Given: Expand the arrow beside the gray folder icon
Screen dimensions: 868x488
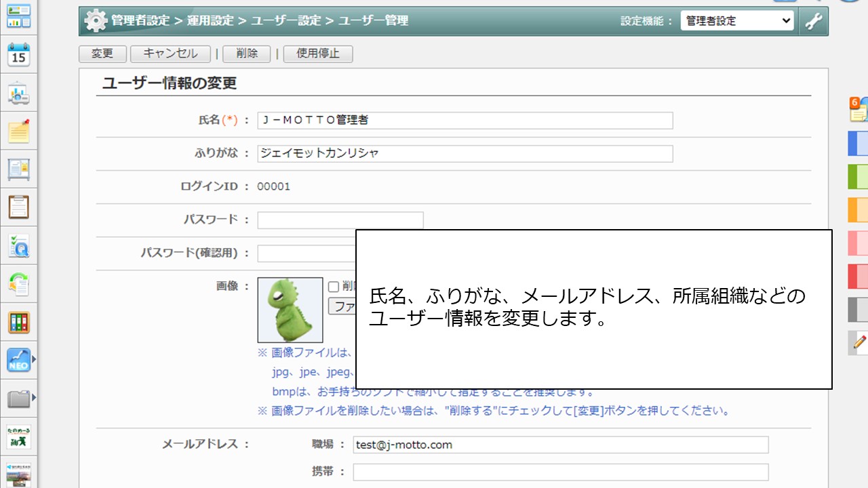Looking at the screenshot, I should [34, 397].
